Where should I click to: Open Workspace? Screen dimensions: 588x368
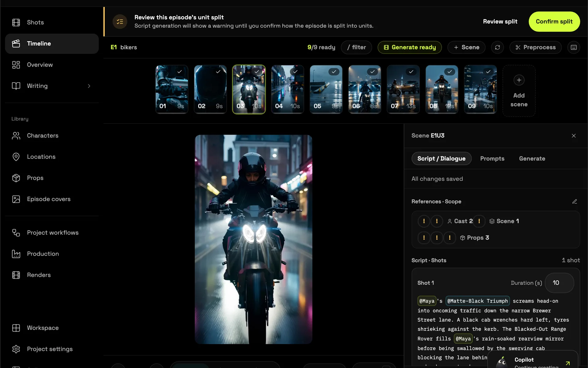(x=52, y=328)
